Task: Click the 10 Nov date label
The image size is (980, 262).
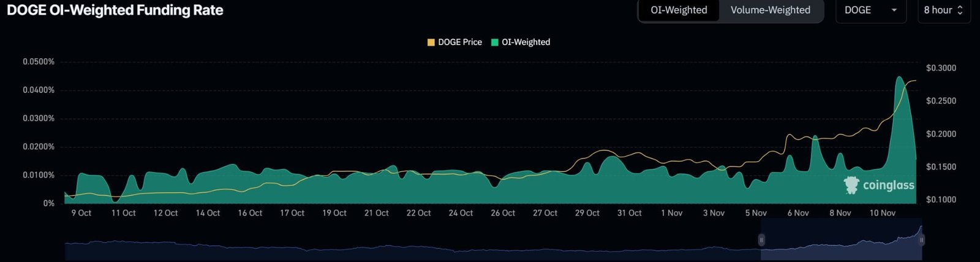Action: 883,213
